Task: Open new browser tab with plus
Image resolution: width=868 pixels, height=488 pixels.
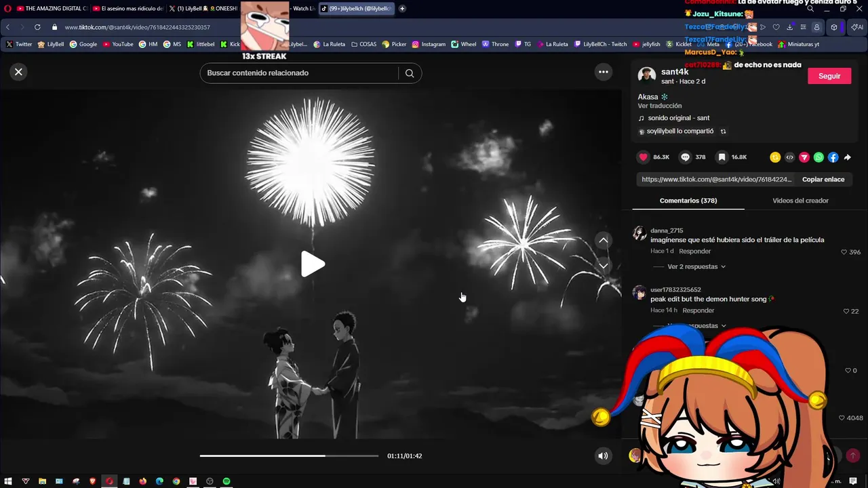Action: [402, 9]
